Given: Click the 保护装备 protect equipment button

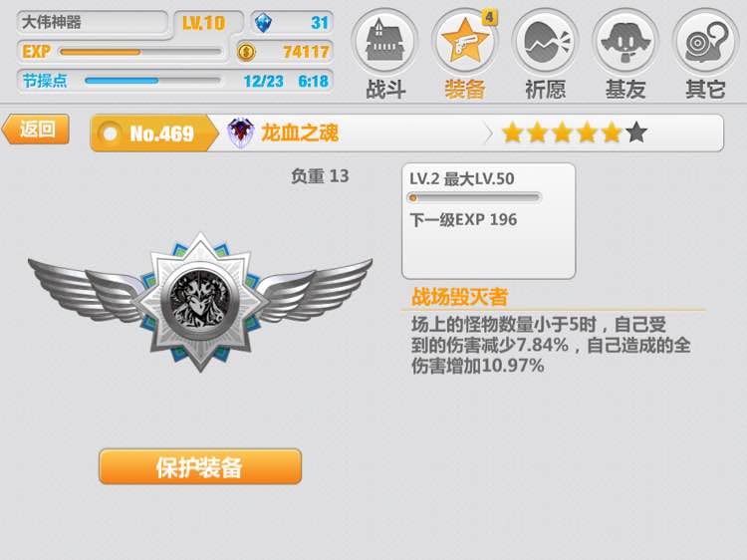Looking at the screenshot, I should 200,466.
